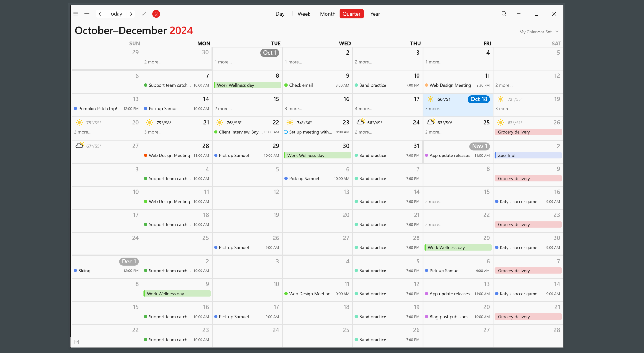Image resolution: width=644 pixels, height=353 pixels.
Task: Click the add new event icon
Action: click(x=87, y=14)
